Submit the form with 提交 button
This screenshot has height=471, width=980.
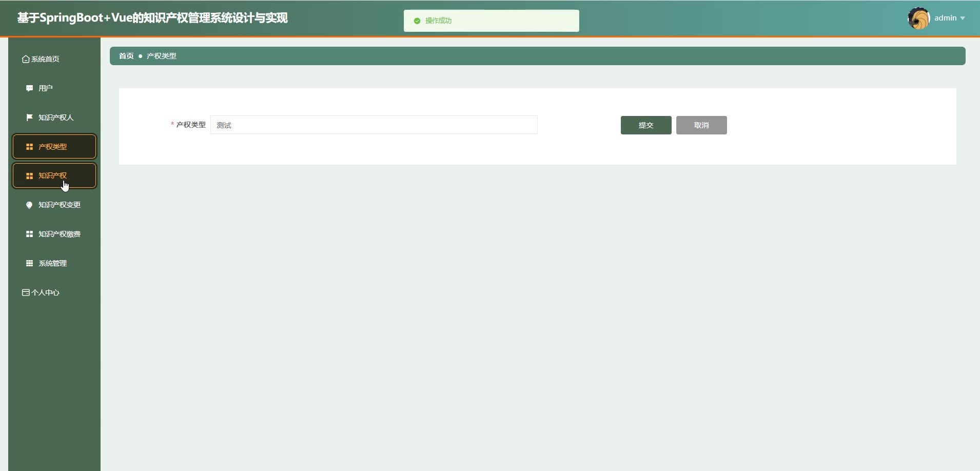(x=646, y=125)
